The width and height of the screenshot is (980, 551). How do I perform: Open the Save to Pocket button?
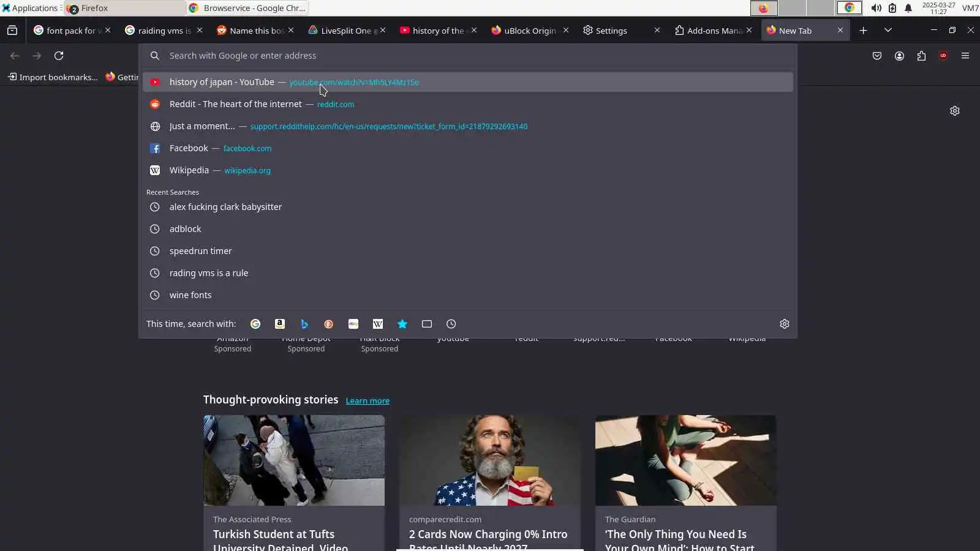877,56
